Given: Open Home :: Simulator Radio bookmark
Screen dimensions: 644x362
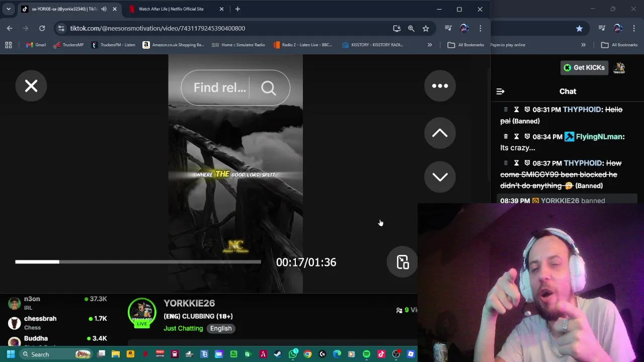Looking at the screenshot, I should coord(238,45).
